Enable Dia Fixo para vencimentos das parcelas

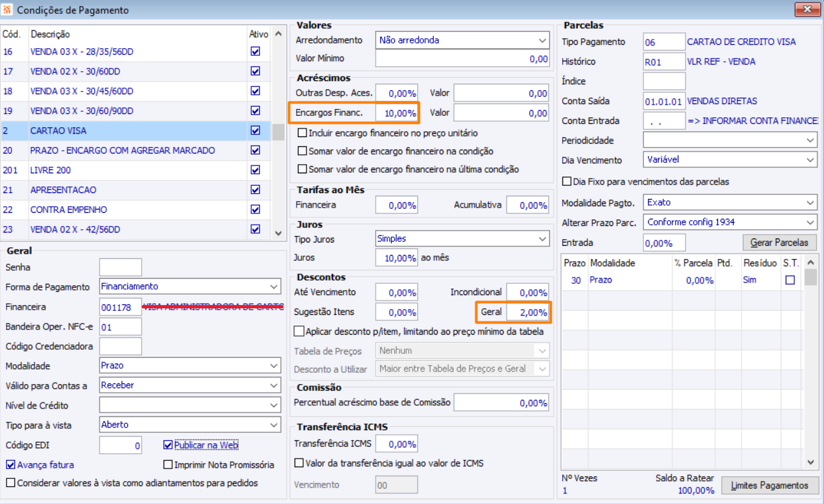(x=566, y=182)
